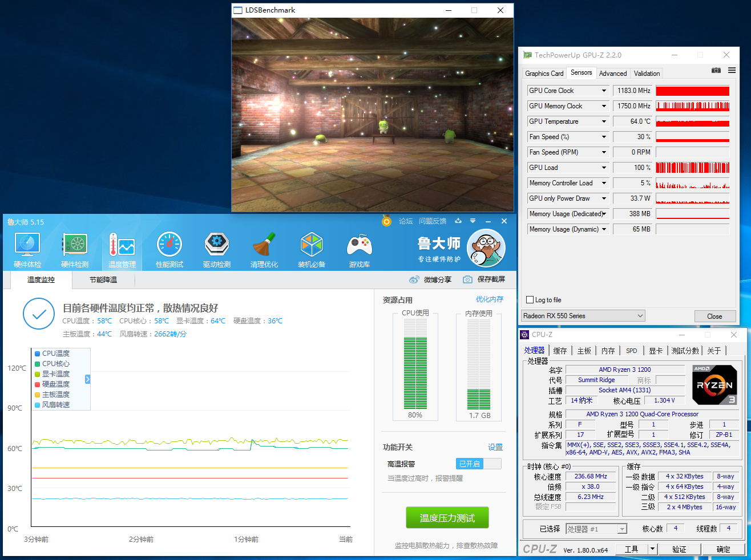Open CPU-Z 工具 tools dropdown arrow

pos(652,549)
